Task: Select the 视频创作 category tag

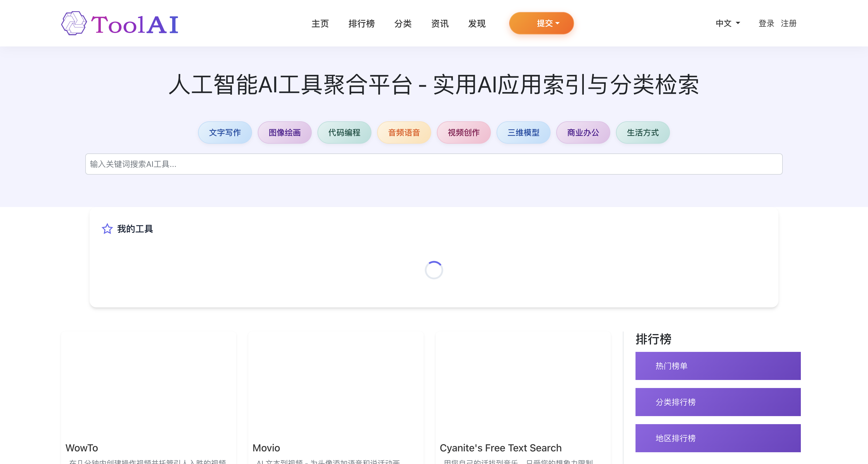Action: (x=464, y=132)
